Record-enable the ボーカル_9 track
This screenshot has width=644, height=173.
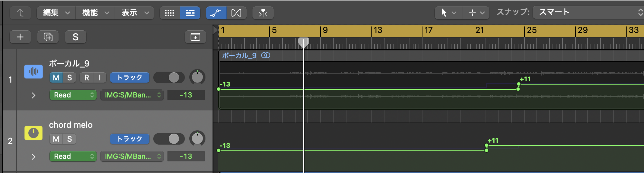[x=87, y=77]
